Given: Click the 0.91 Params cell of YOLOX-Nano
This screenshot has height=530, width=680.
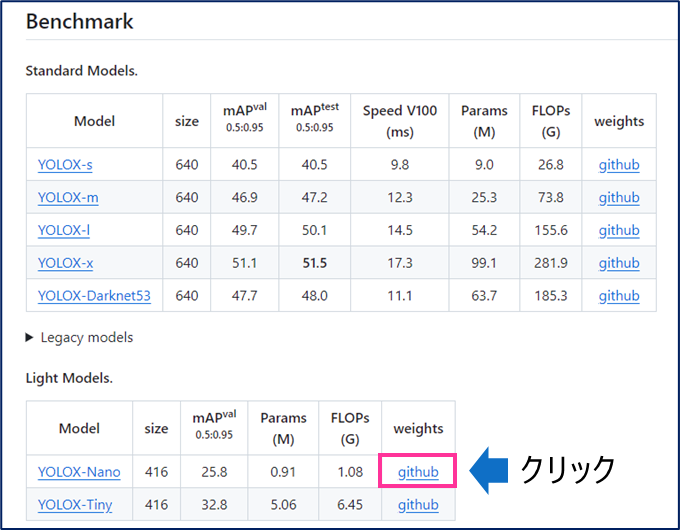Looking at the screenshot, I should click(283, 472).
